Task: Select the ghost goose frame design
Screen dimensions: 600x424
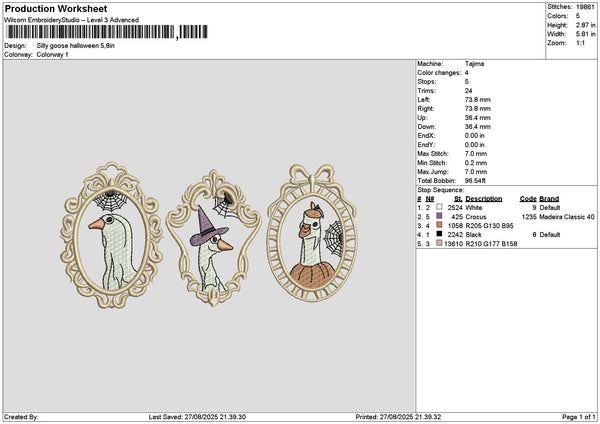Action: [x=112, y=235]
